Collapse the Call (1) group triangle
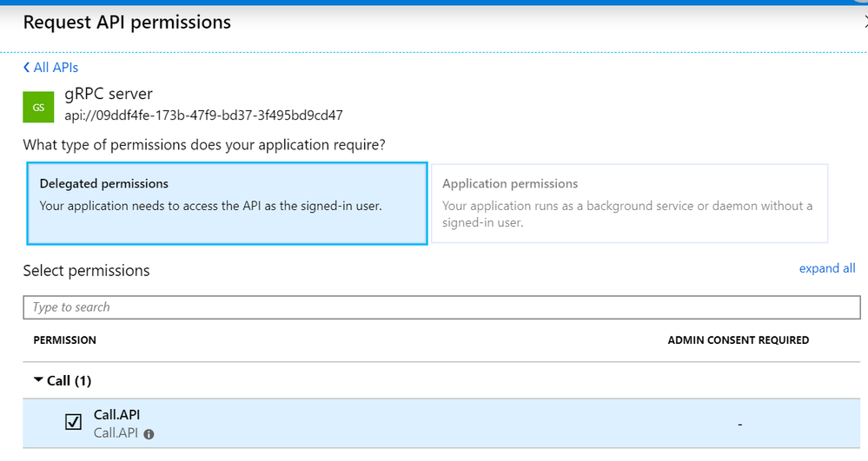This screenshot has width=868, height=461. [37, 380]
